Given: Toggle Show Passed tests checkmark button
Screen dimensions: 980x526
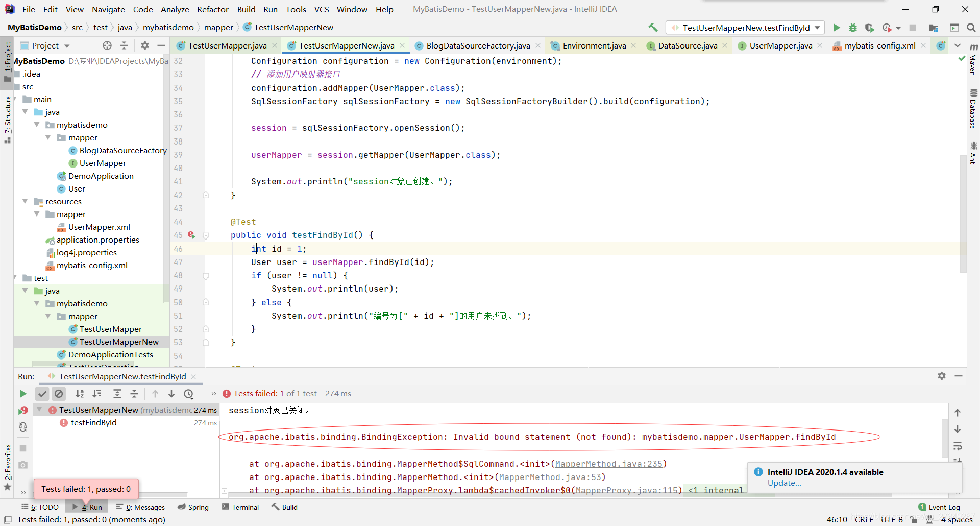Looking at the screenshot, I should [x=42, y=394].
